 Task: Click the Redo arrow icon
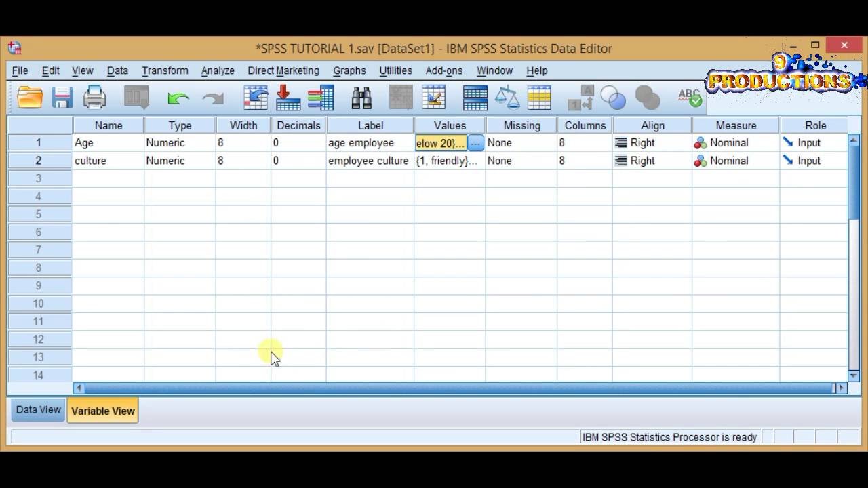pyautogui.click(x=213, y=99)
